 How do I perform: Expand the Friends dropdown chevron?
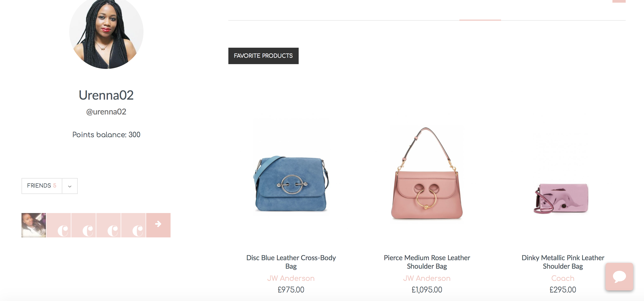point(70,186)
